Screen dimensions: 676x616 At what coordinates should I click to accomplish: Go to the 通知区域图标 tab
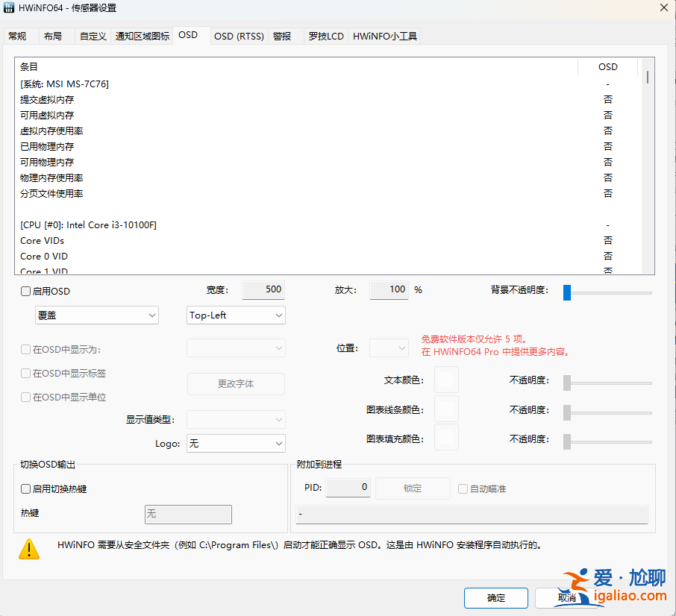point(142,36)
